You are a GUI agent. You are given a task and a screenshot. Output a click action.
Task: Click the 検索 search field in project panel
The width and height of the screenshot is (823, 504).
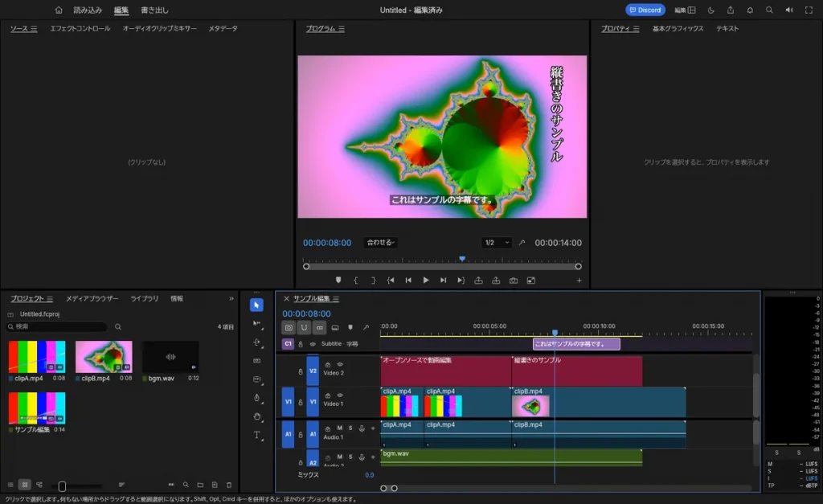[x=57, y=326]
